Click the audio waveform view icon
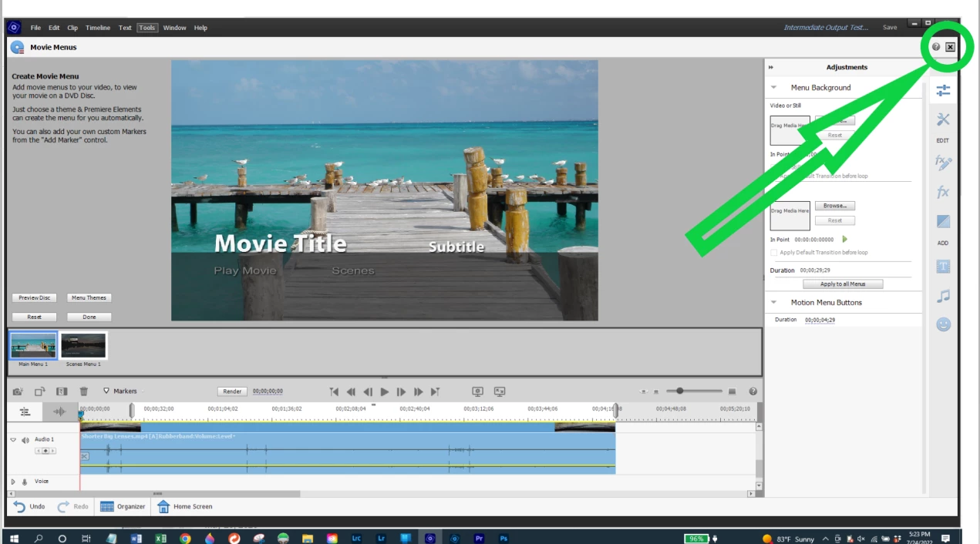The height and width of the screenshot is (544, 980). tap(59, 411)
